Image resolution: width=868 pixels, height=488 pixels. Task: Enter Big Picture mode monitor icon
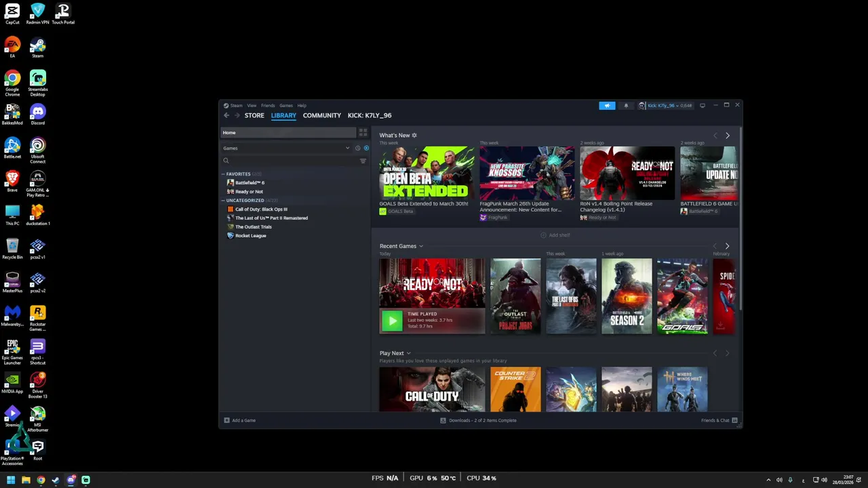703,106
